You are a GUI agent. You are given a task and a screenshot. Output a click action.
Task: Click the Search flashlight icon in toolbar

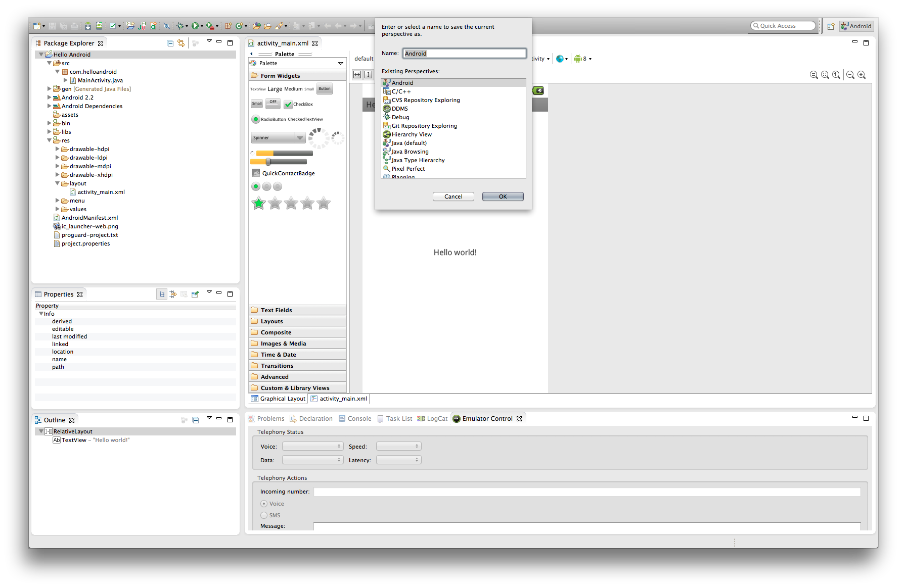pyautogui.click(x=279, y=26)
